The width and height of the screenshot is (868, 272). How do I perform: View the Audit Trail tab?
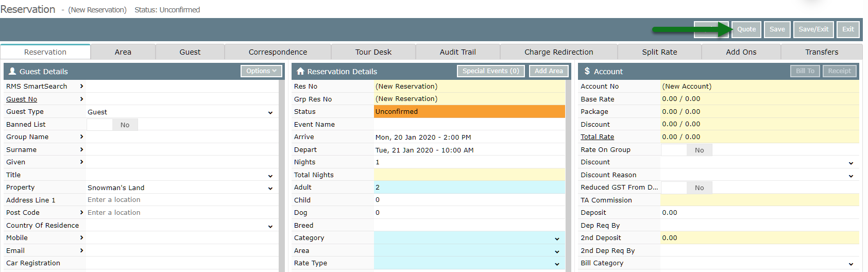458,52
